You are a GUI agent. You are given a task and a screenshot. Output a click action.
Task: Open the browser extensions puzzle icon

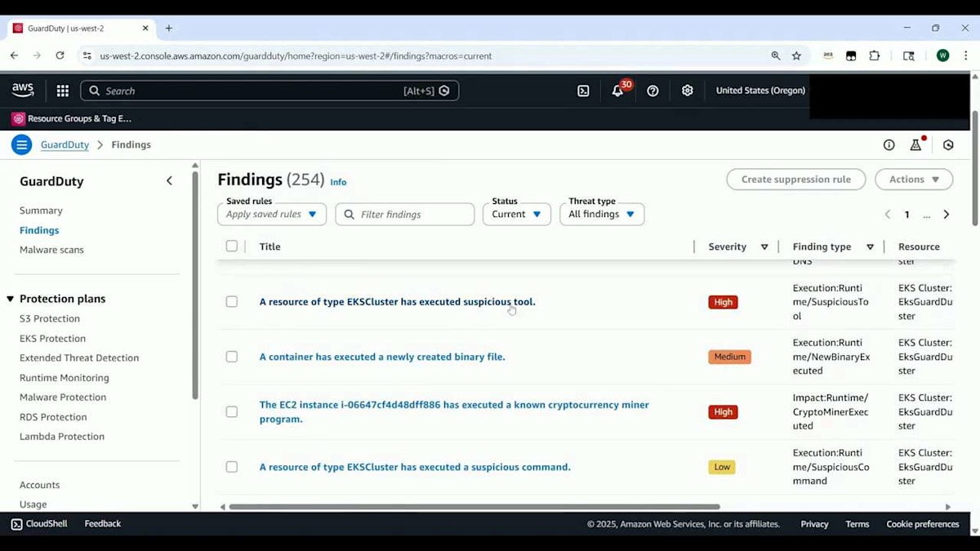pos(875,56)
